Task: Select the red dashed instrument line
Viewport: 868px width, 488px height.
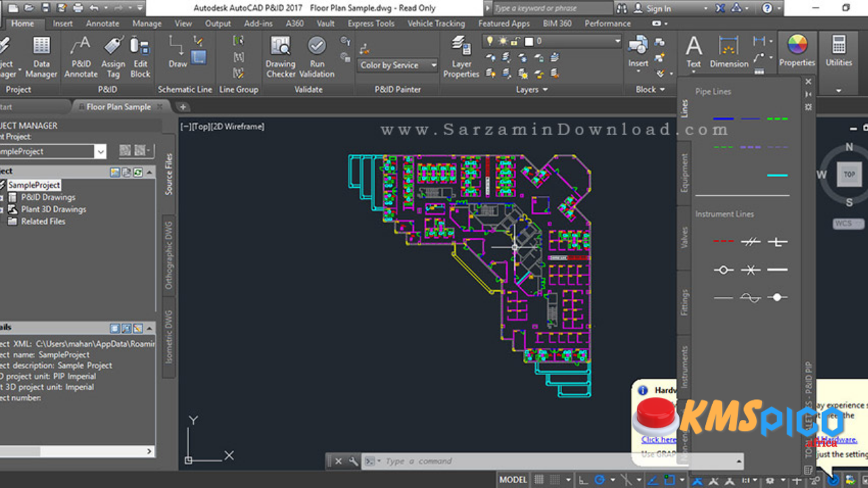Action: pyautogui.click(x=723, y=241)
